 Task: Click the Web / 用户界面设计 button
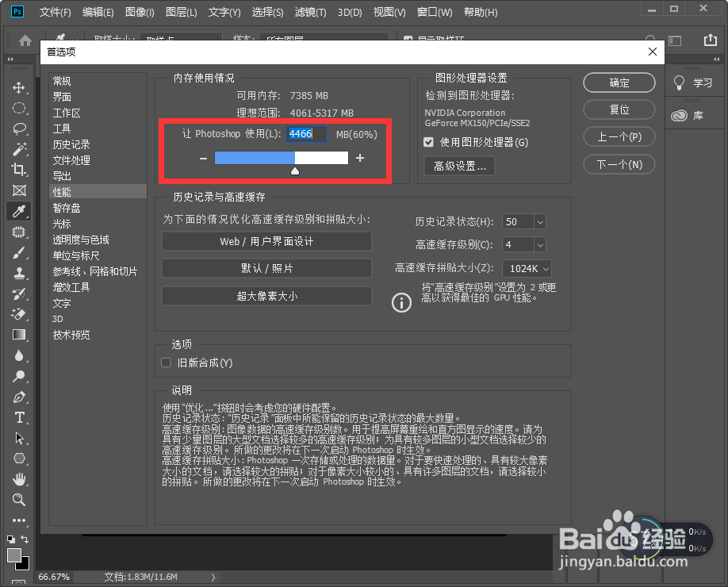point(266,241)
